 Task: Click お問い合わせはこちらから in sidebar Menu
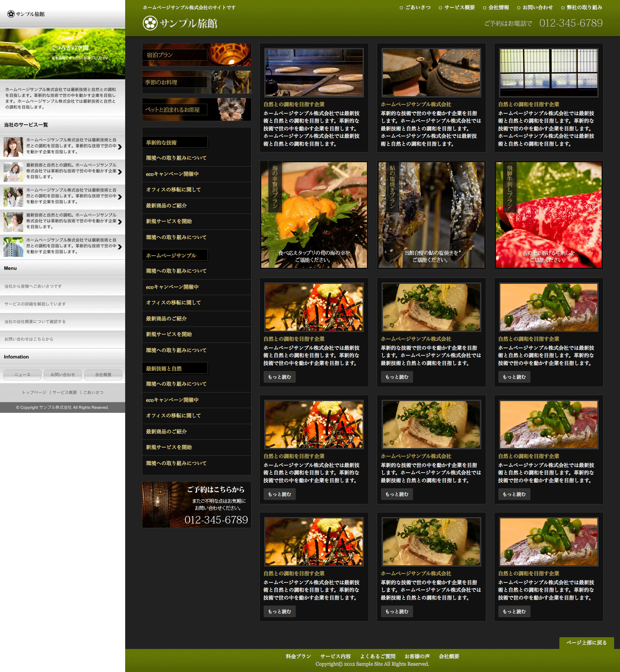(29, 339)
